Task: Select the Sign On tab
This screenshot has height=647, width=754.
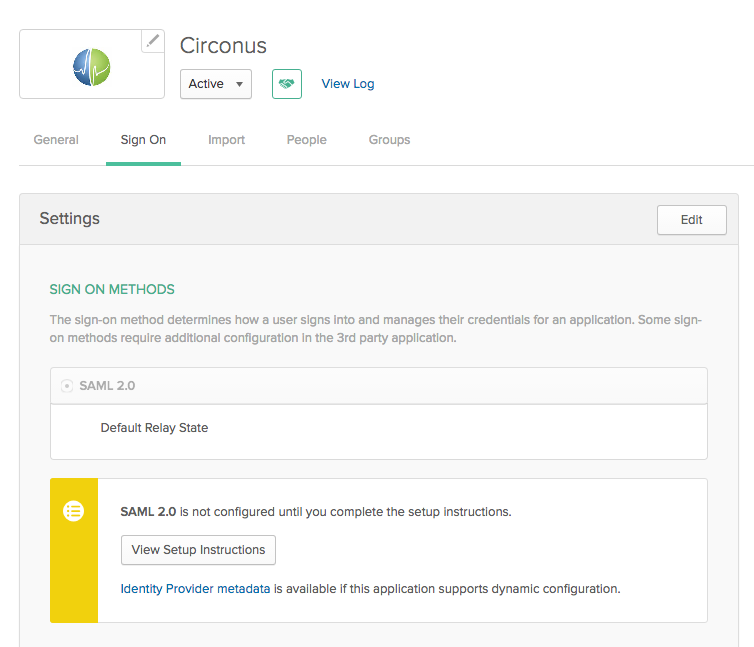Action: [x=143, y=140]
